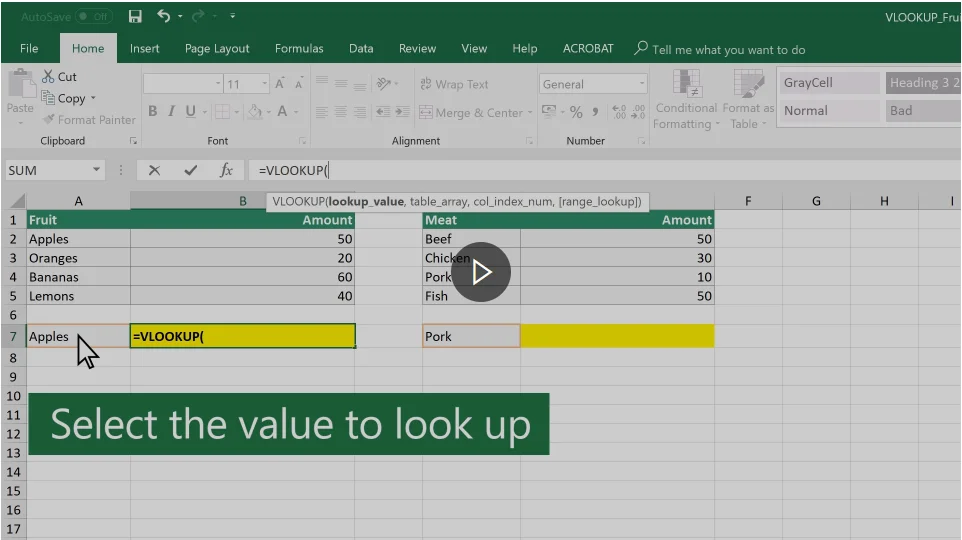
Task: Open the font size 11 dropdown
Action: pos(264,83)
